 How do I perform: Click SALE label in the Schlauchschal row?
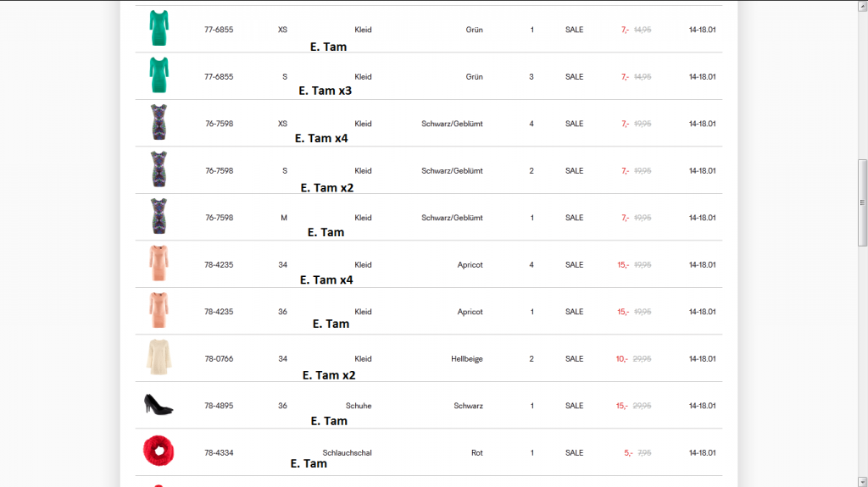[574, 453]
